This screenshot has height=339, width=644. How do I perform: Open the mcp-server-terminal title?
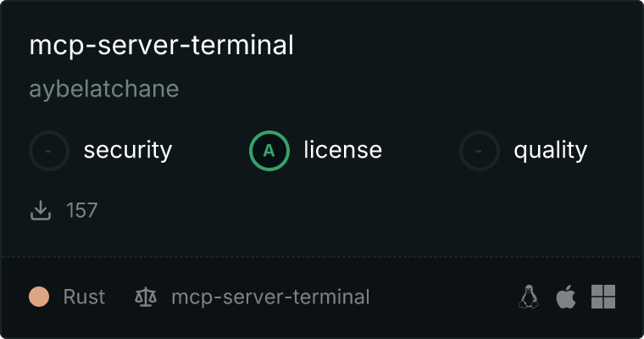[x=161, y=45]
